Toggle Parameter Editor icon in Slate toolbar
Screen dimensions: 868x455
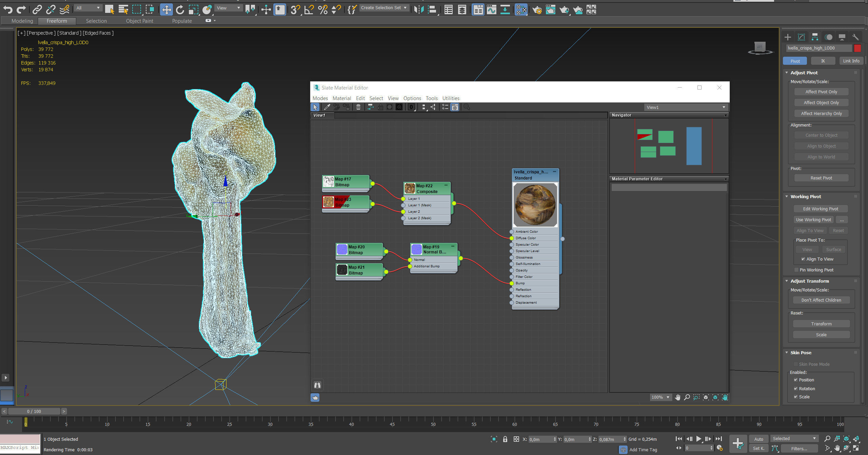click(x=455, y=107)
